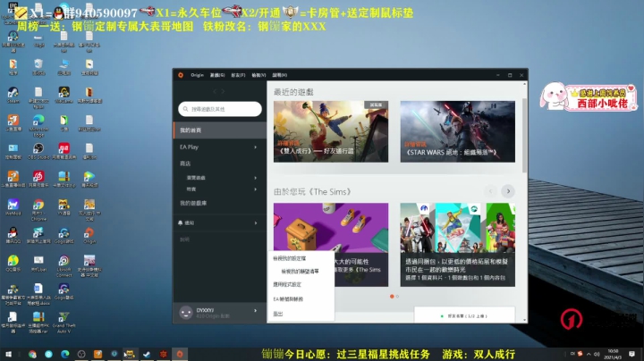The height and width of the screenshot is (361, 644).
Task: Open Steam from the taskbar
Action: (x=147, y=354)
